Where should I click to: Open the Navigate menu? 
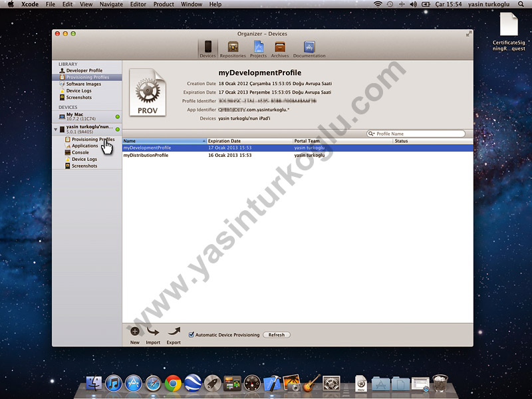(x=111, y=5)
